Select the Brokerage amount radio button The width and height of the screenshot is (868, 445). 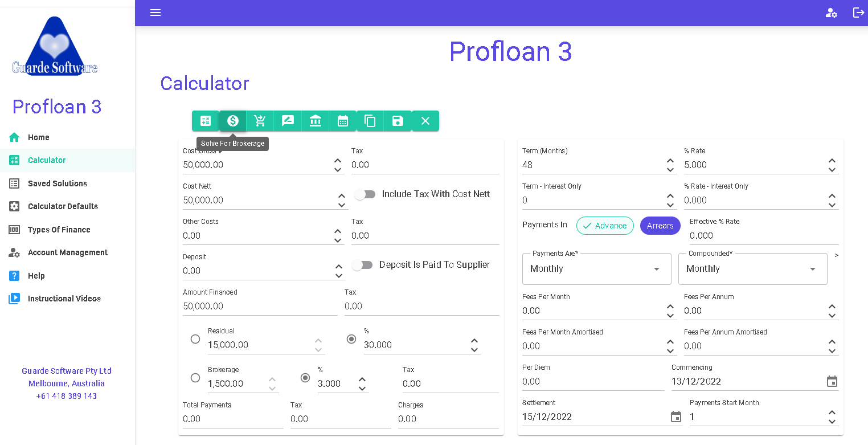coord(195,378)
